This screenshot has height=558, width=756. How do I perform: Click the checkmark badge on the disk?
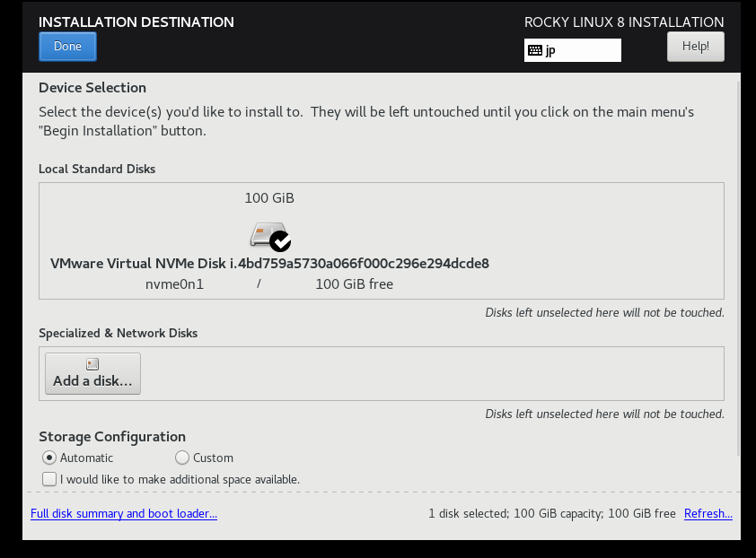click(x=280, y=241)
